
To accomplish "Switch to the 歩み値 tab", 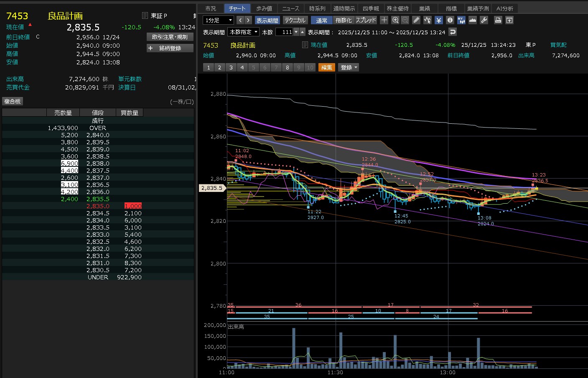I will pos(264,8).
